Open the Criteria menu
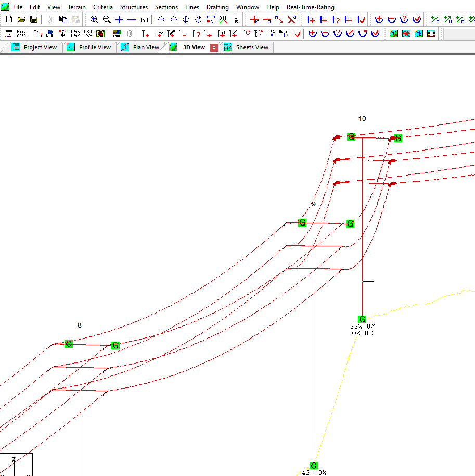The height and width of the screenshot is (476, 475). tap(103, 7)
